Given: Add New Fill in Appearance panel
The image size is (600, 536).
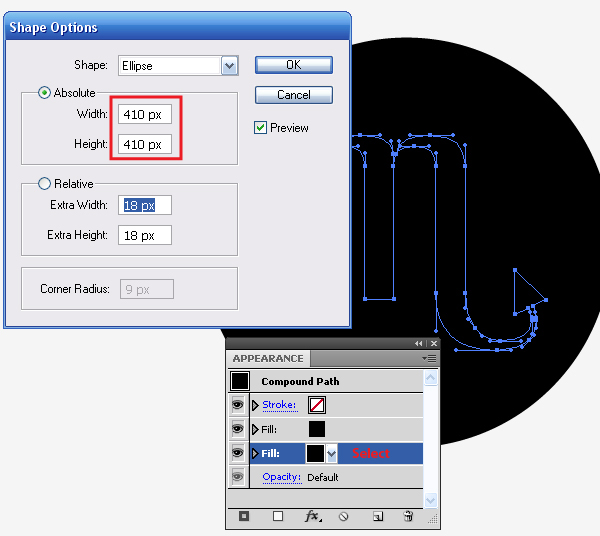Looking at the screenshot, I should pos(278,516).
